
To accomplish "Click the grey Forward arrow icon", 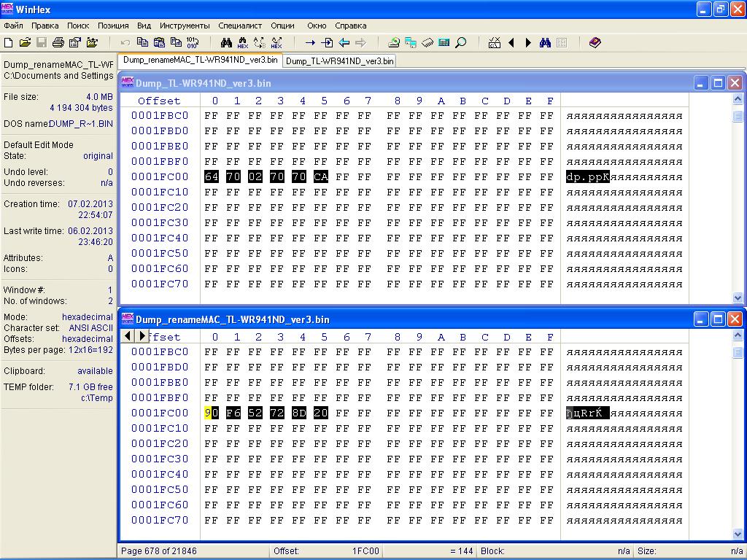I will 360,43.
